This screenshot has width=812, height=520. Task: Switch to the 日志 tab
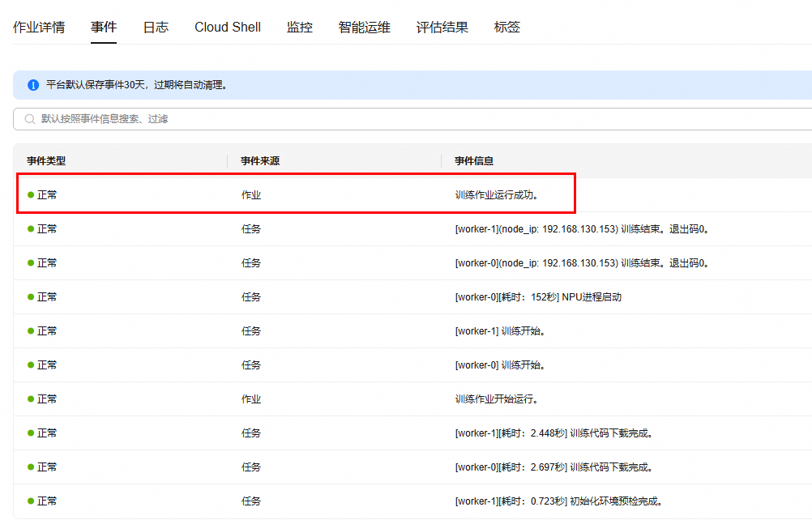156,28
